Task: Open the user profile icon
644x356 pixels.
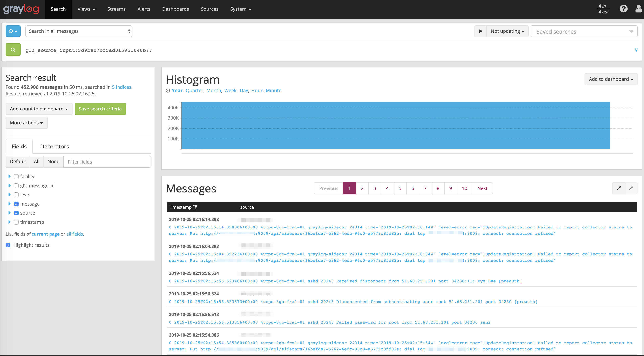Action: [638, 9]
